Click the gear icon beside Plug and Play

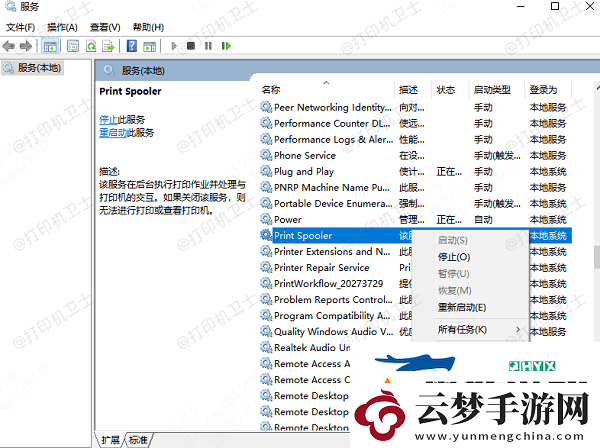click(x=266, y=171)
